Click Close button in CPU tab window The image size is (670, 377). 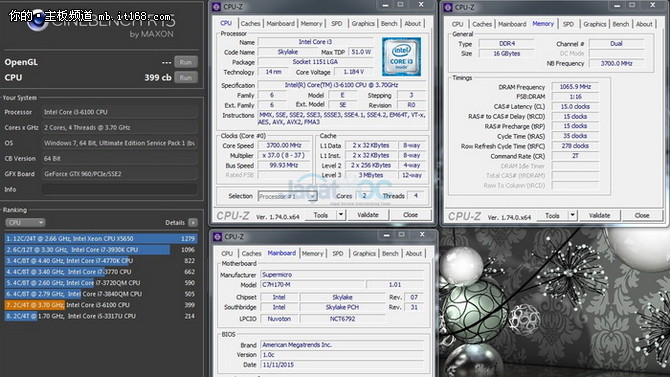coord(410,215)
